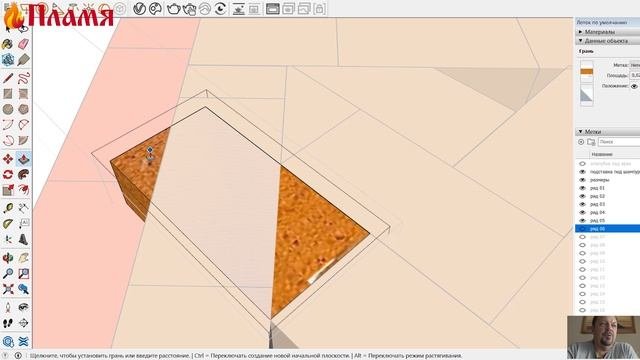Select the Look Around eye tool
The height and width of the screenshot is (360, 640).
point(23,307)
